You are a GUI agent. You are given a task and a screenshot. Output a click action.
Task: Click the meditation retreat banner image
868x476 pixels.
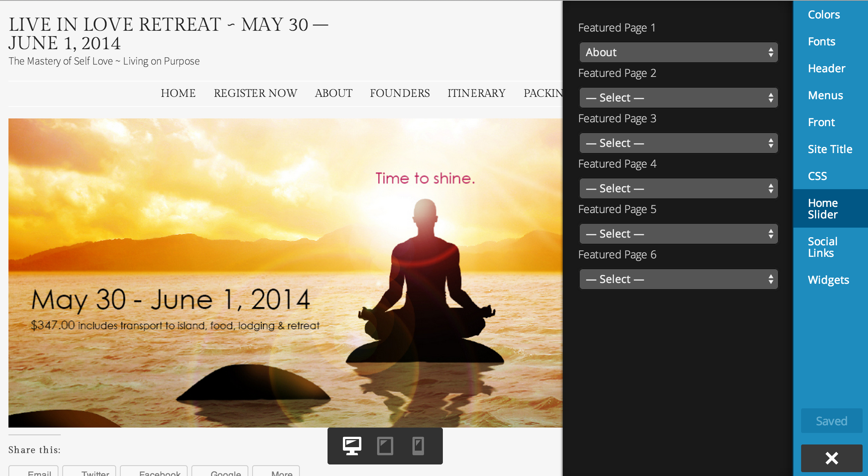pos(285,273)
